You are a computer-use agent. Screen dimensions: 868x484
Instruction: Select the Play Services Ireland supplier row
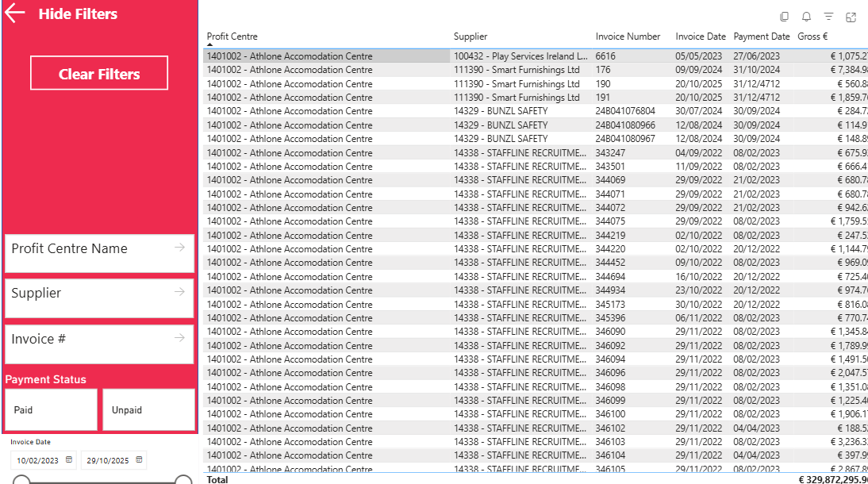(520, 56)
